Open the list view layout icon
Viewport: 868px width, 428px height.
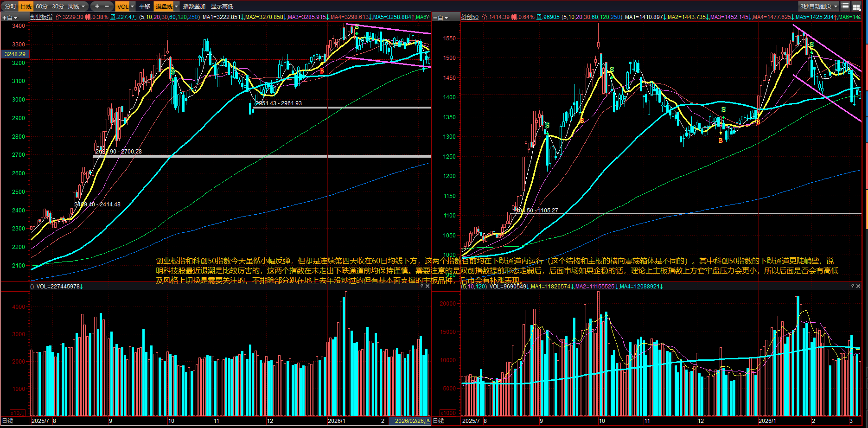[845, 6]
